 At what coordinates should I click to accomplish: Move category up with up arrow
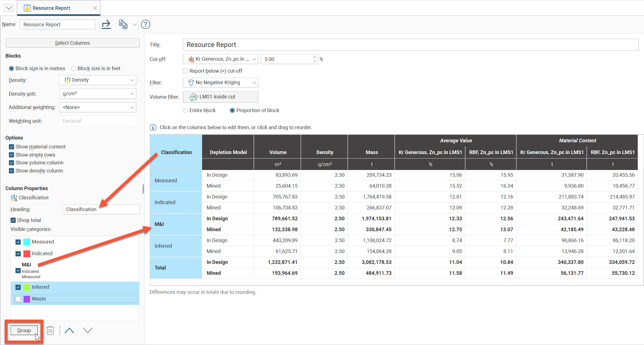point(69,330)
